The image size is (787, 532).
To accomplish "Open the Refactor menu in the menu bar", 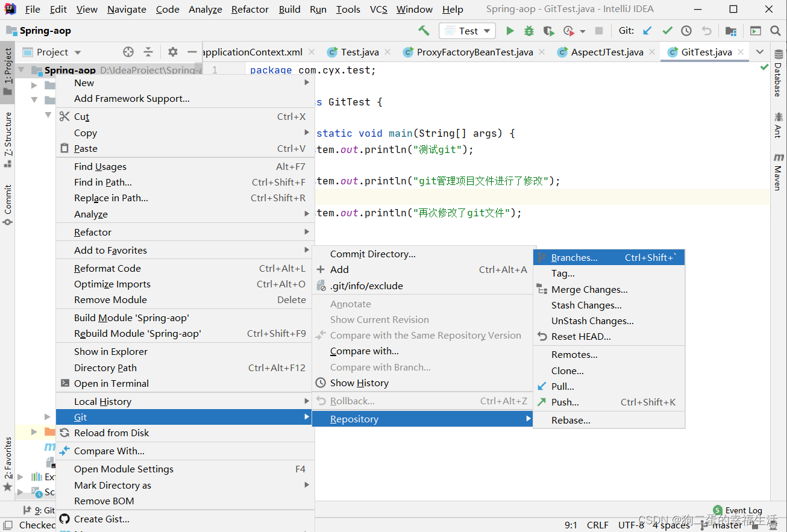I will [250, 9].
